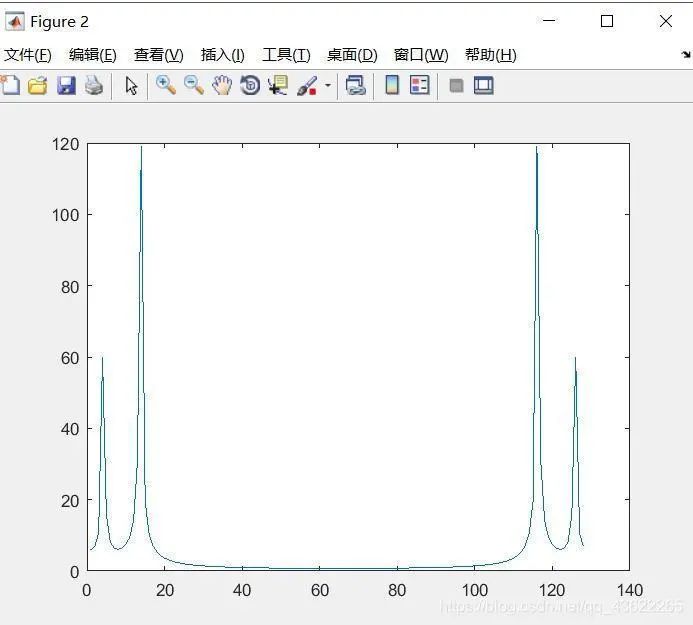Select the Zoom Out tool
The image size is (693, 625).
tap(194, 86)
